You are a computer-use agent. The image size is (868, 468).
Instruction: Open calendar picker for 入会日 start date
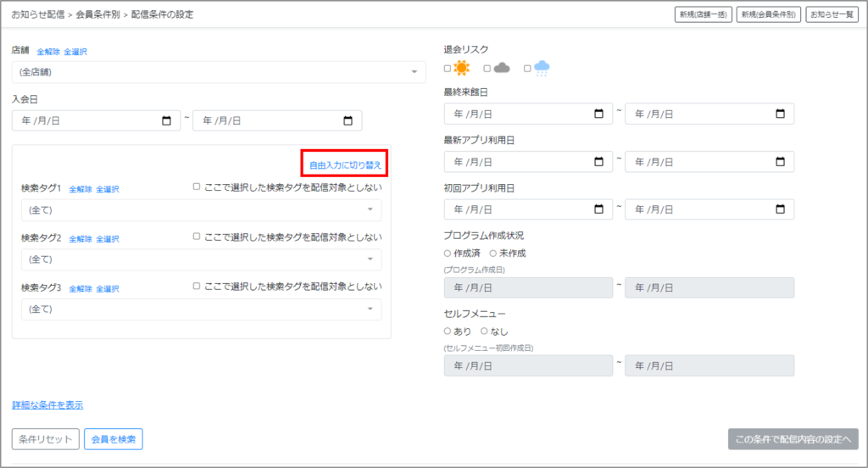click(x=166, y=120)
